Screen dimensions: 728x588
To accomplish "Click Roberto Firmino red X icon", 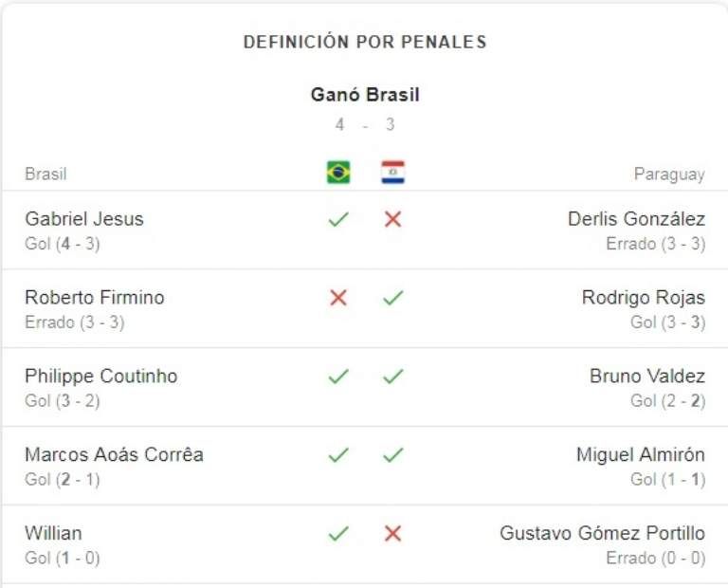I will 338,298.
